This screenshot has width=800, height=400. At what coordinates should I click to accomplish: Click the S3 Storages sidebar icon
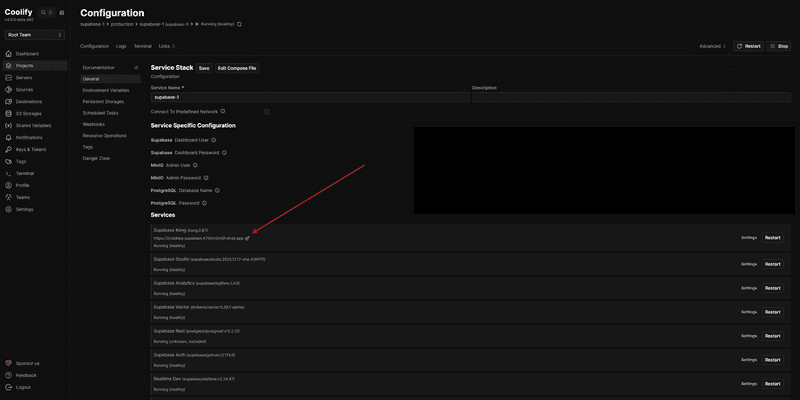[8, 113]
